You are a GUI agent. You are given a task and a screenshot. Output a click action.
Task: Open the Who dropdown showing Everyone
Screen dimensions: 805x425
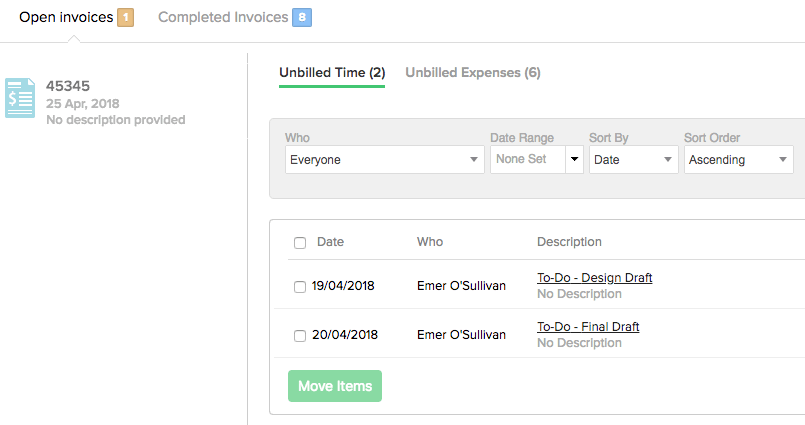point(385,159)
